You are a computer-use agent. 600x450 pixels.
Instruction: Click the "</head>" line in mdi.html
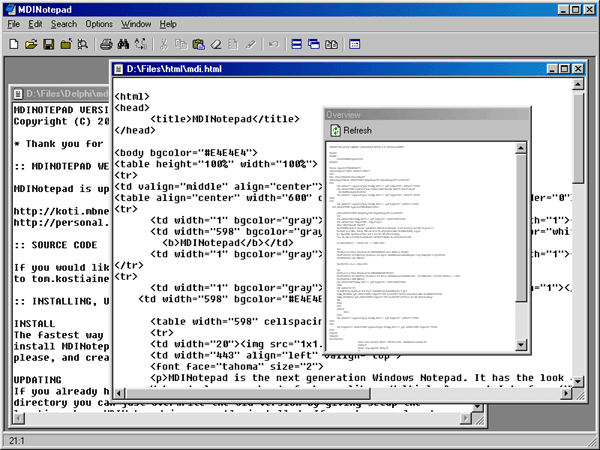[x=135, y=130]
